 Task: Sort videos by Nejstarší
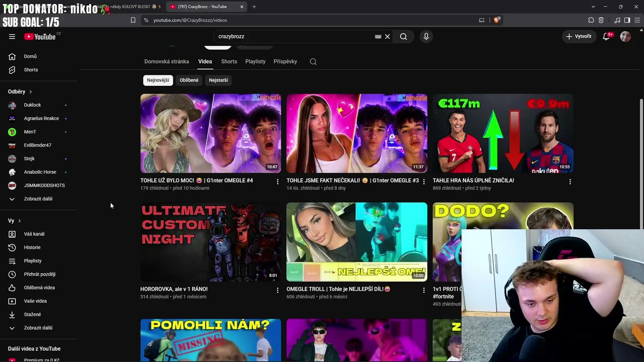[x=218, y=80]
